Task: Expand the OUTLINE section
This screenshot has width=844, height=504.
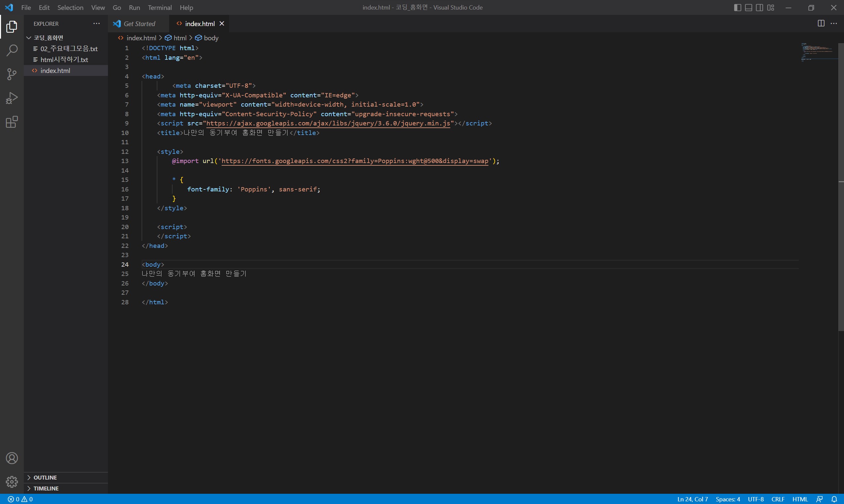Action: point(66,478)
